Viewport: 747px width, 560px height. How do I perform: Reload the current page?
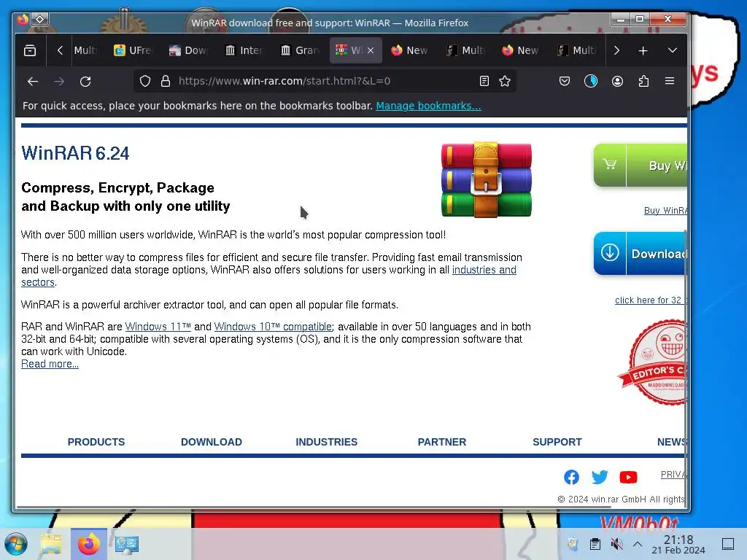pyautogui.click(x=85, y=82)
